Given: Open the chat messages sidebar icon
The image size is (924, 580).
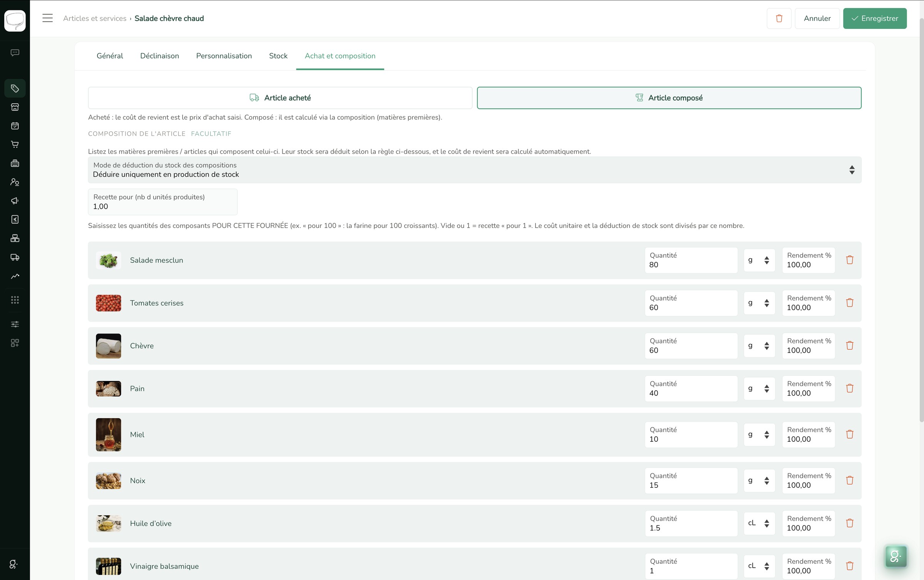Looking at the screenshot, I should [15, 53].
